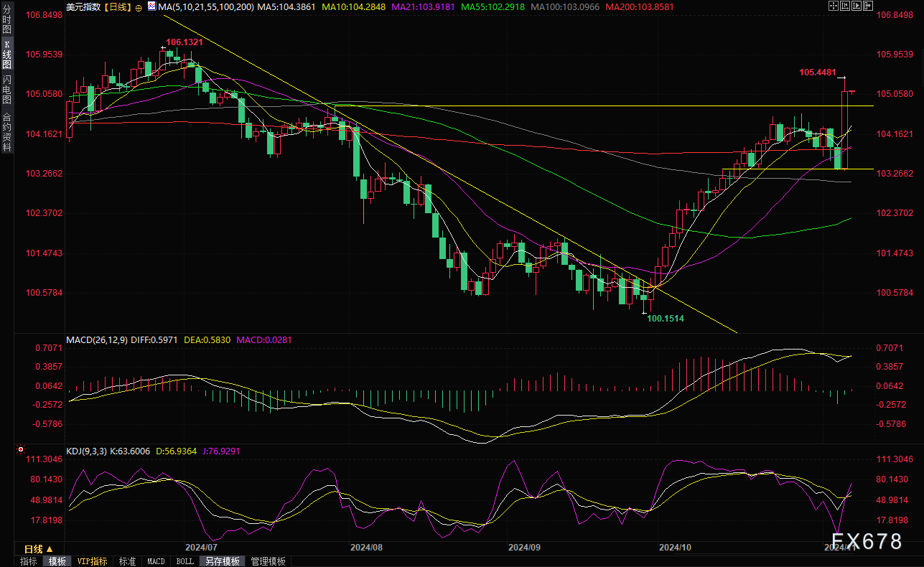This screenshot has height=567, width=924.
Task: Click the MA indicator chart icon
Action: (151, 6)
